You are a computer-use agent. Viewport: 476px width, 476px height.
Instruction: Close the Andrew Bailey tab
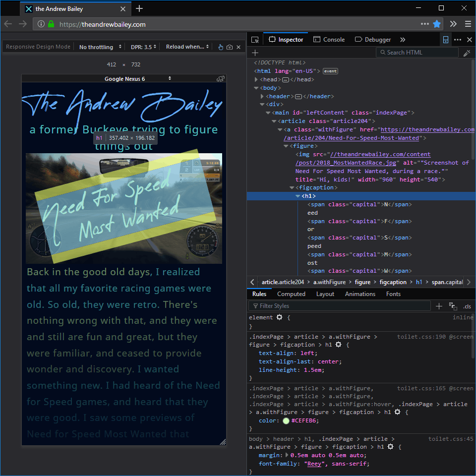(x=122, y=9)
